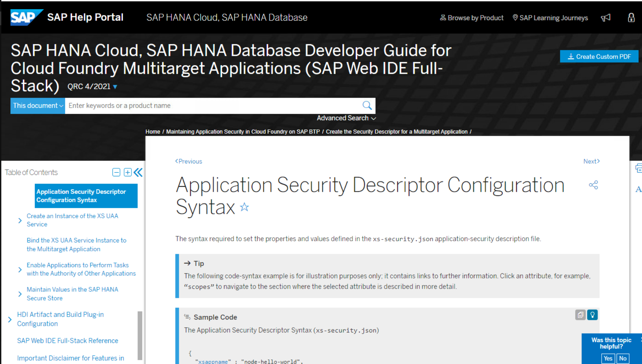Hide the Table of Contents panel

coord(138,172)
